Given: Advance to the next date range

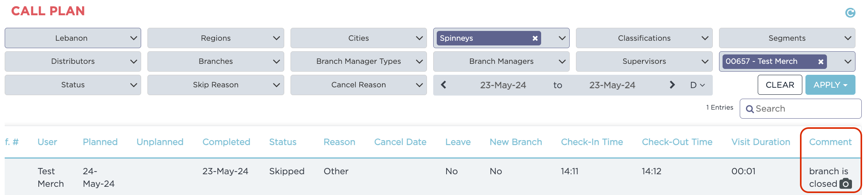Looking at the screenshot, I should point(672,85).
